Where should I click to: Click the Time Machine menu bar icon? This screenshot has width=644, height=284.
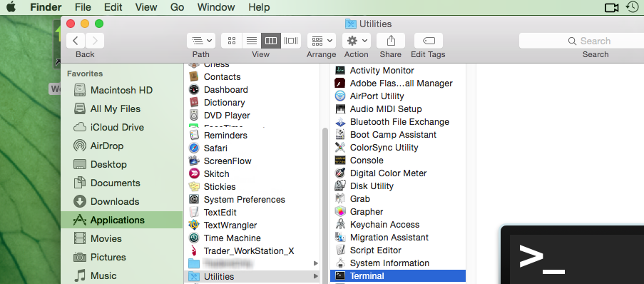coord(633,7)
